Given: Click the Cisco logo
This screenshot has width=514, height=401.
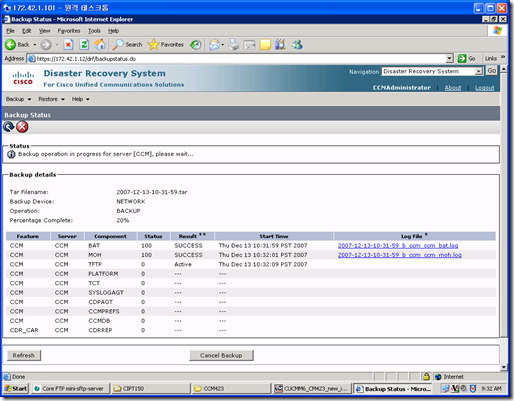Looking at the screenshot, I should 23,78.
